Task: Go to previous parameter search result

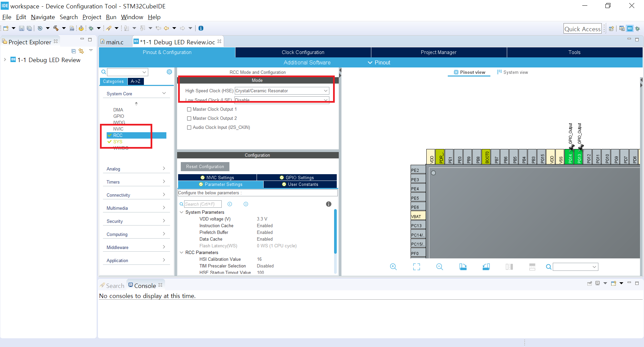Action: coord(230,204)
